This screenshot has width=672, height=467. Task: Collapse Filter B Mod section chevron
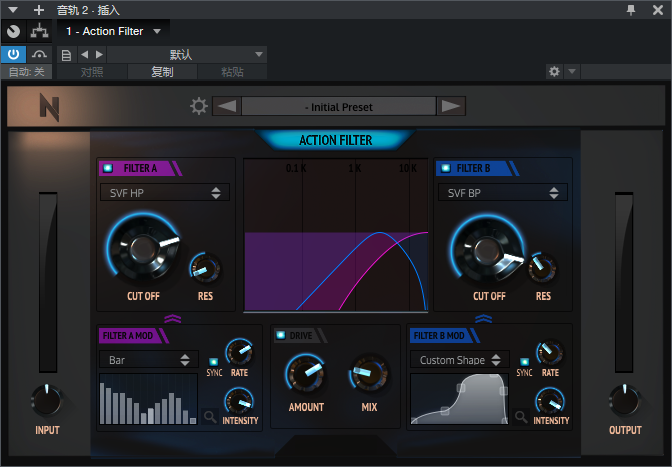coord(483,318)
